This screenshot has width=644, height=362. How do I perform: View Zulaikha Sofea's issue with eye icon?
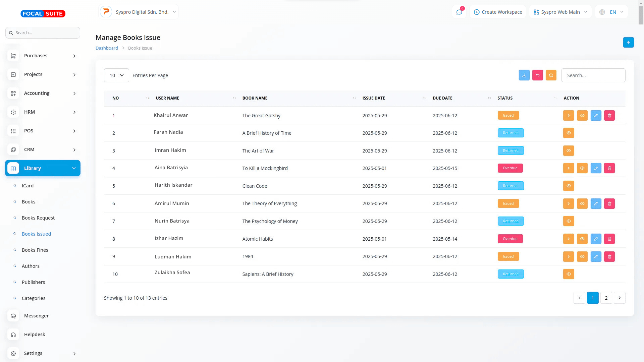pyautogui.click(x=569, y=274)
